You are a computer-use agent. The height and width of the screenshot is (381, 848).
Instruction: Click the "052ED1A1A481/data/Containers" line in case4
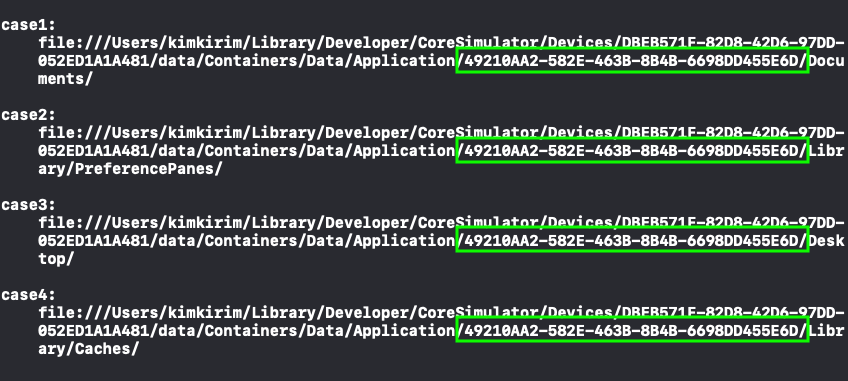[x=441, y=331]
